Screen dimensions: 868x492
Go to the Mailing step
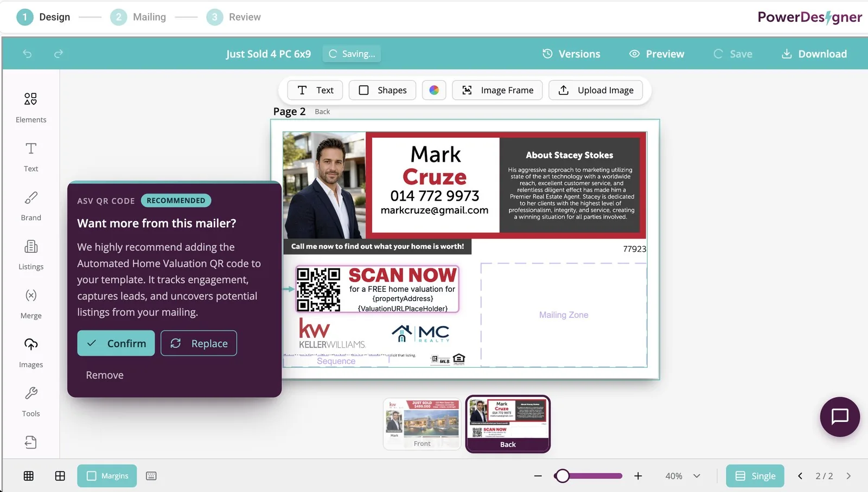click(138, 17)
